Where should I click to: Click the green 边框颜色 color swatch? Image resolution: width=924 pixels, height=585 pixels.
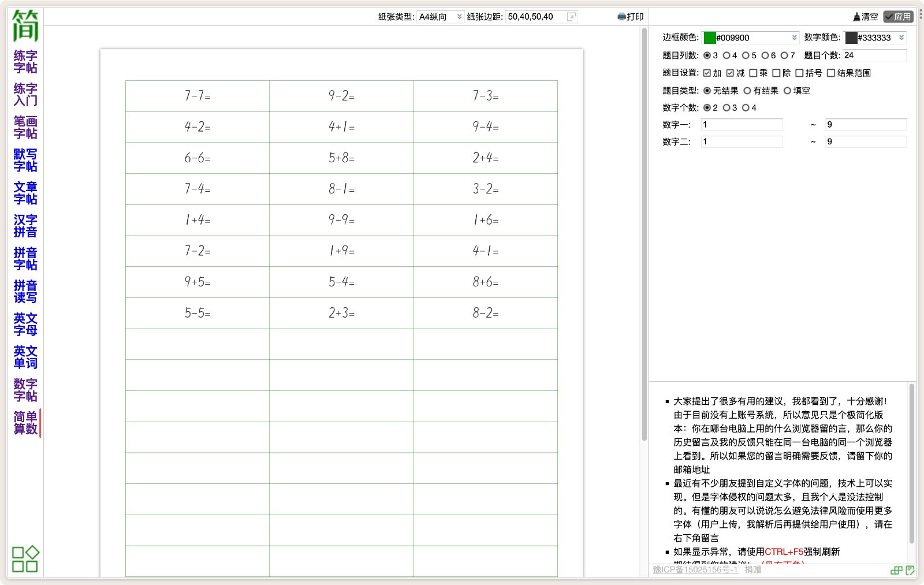[710, 38]
